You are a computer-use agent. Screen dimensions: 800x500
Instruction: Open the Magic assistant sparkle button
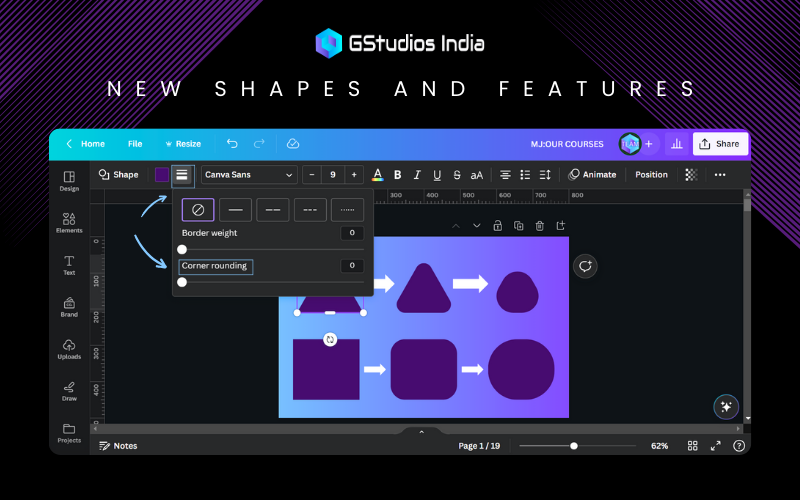pyautogui.click(x=726, y=407)
